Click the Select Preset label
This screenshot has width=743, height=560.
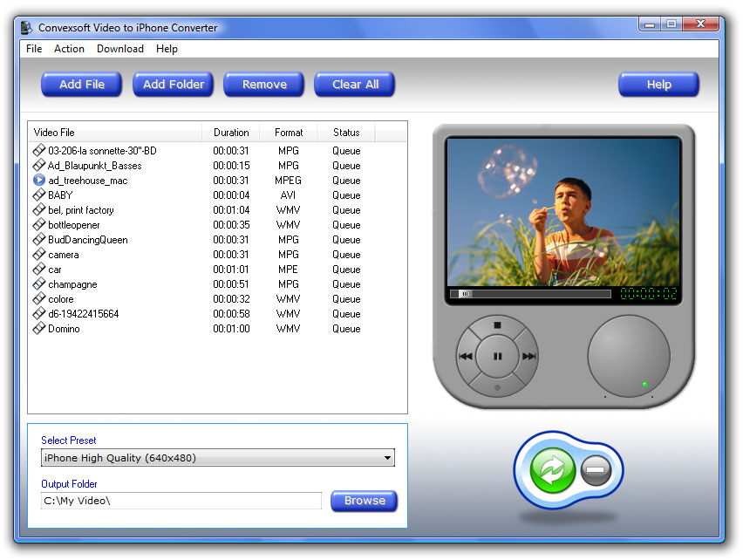tap(69, 440)
